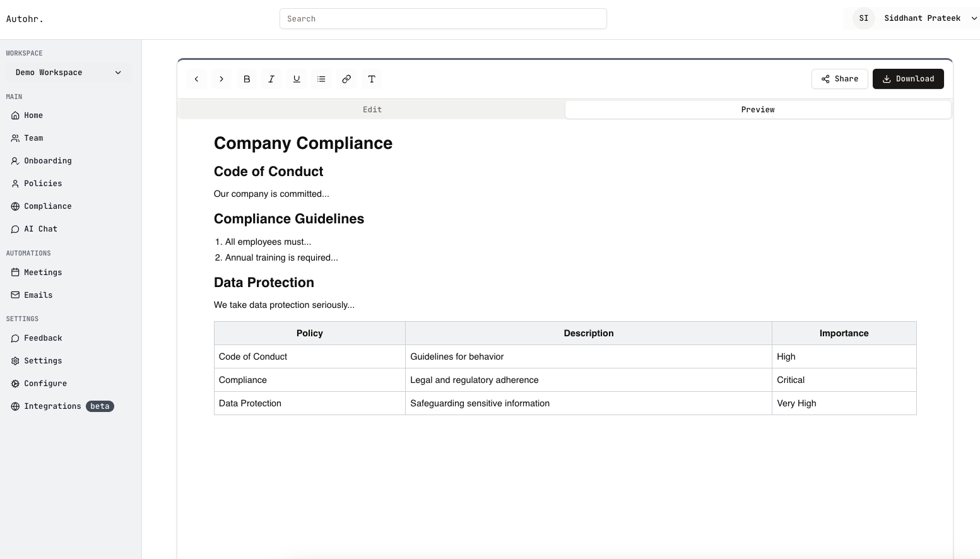Click the text style T icon
The image size is (980, 559).
[372, 79]
